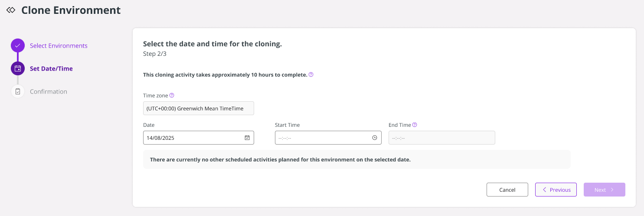
Task: Open the calendar picker in Date field
Action: 247,138
